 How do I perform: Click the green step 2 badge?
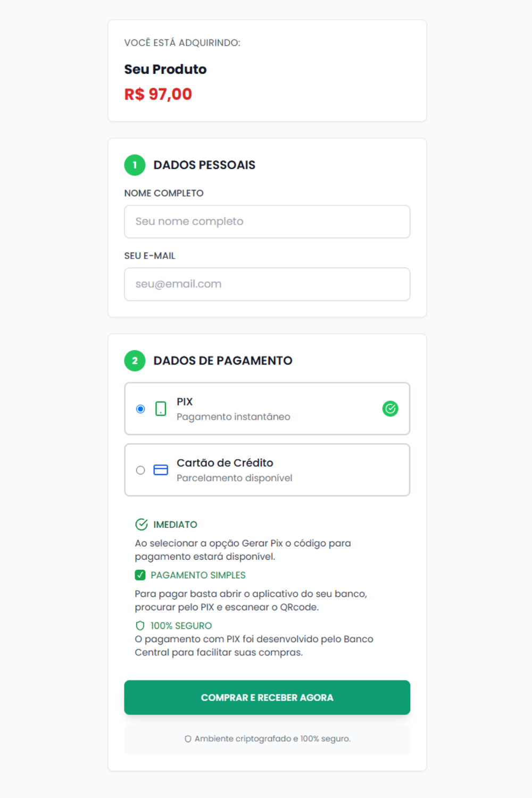coord(135,361)
